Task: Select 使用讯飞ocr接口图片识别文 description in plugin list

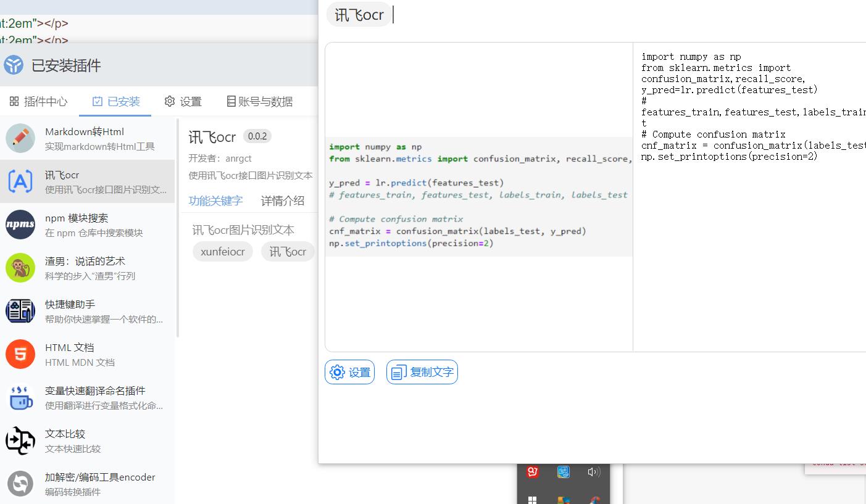Action: click(x=106, y=189)
